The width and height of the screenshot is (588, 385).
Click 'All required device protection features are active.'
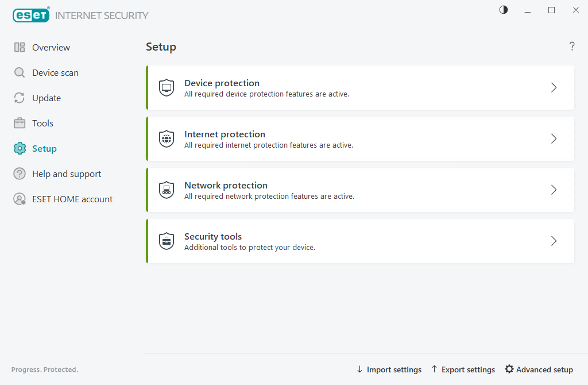tap(266, 94)
